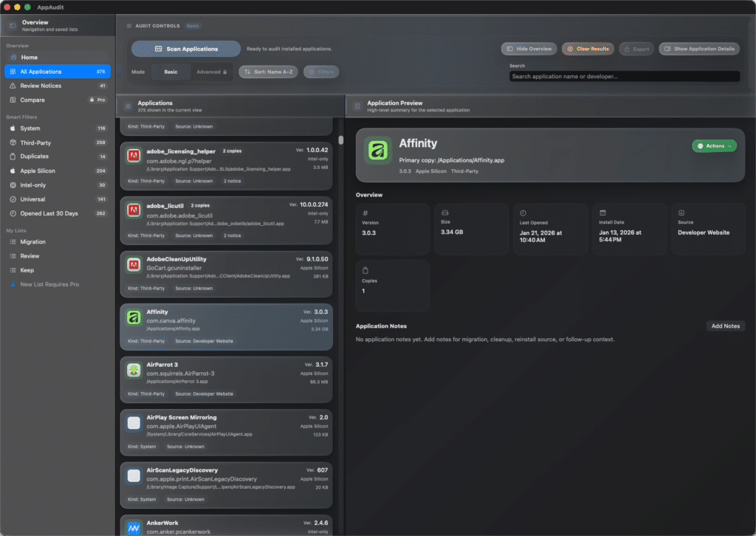756x536 pixels.
Task: Click Clear Results button
Action: click(588, 49)
